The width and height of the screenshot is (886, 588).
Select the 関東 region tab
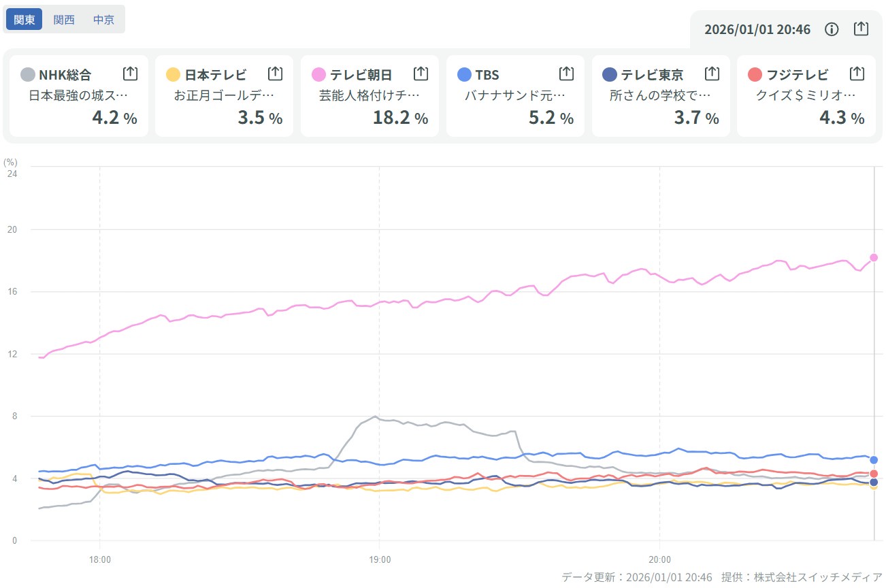(x=24, y=20)
